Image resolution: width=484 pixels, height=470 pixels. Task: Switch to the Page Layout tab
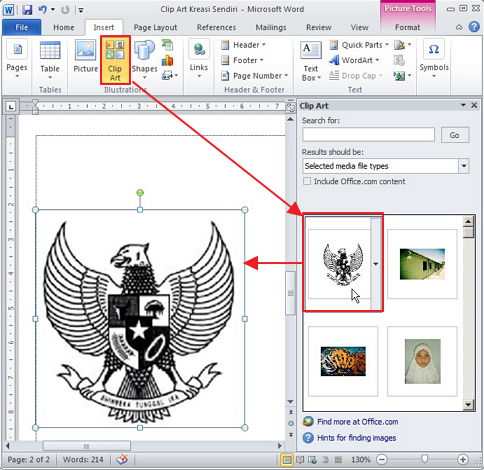(155, 27)
